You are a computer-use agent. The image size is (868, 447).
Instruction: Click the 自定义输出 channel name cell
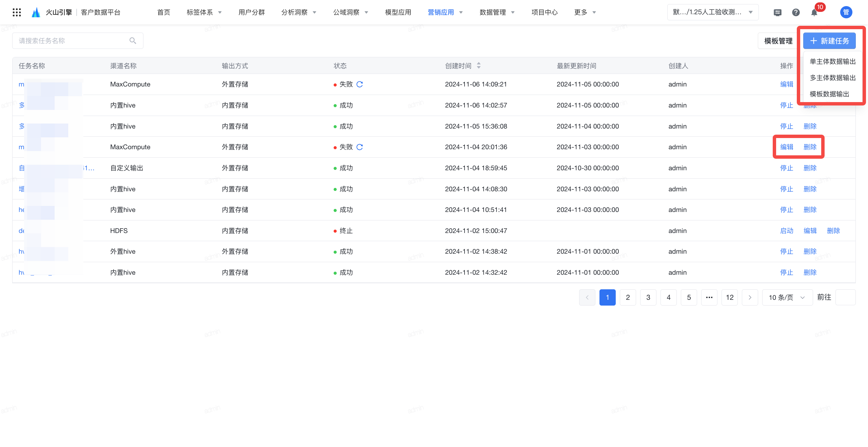click(x=127, y=168)
